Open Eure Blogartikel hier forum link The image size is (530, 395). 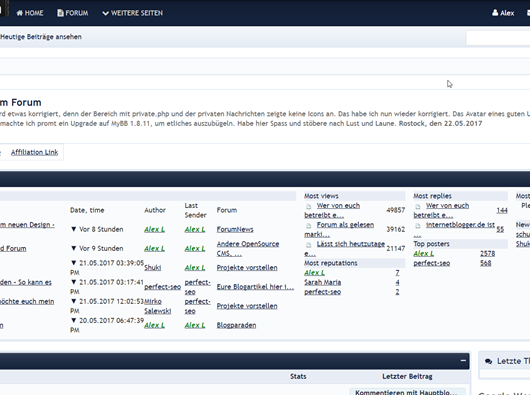255,287
